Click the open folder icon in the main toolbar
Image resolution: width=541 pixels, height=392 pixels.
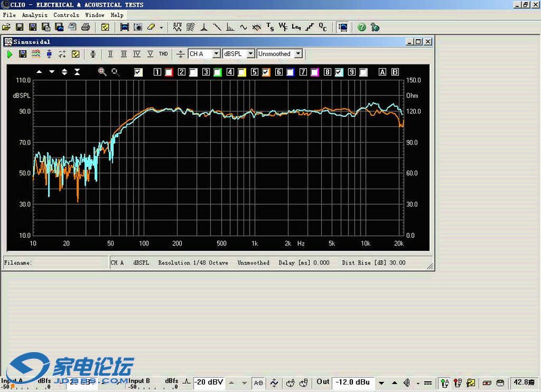pos(6,28)
